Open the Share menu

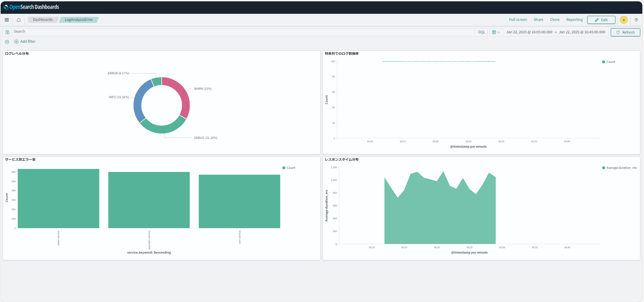[x=538, y=20]
